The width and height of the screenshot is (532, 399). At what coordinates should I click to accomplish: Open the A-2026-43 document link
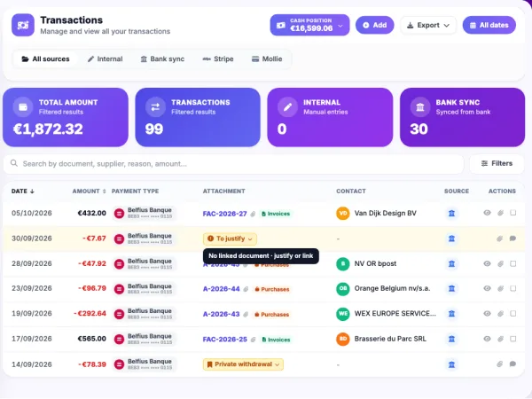pyautogui.click(x=221, y=314)
